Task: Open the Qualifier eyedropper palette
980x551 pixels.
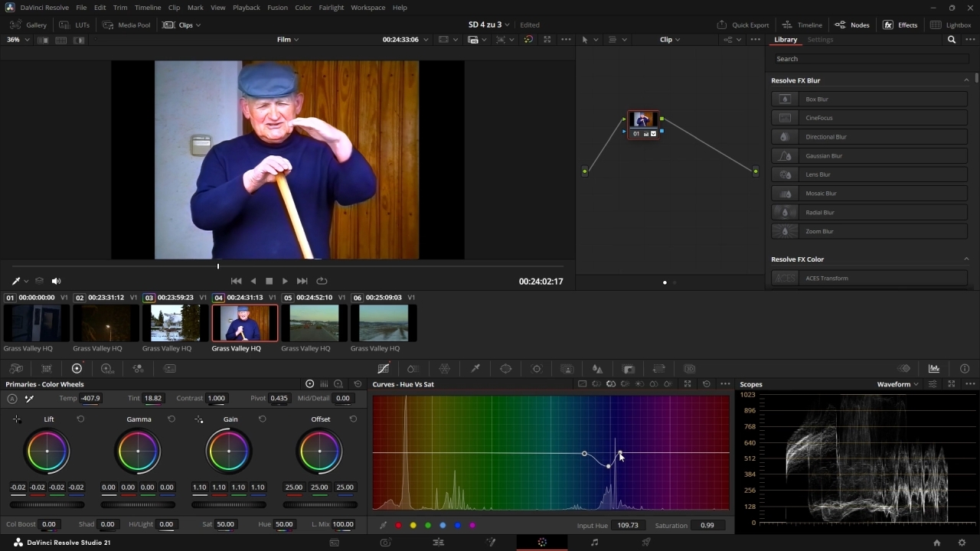Action: tap(475, 368)
